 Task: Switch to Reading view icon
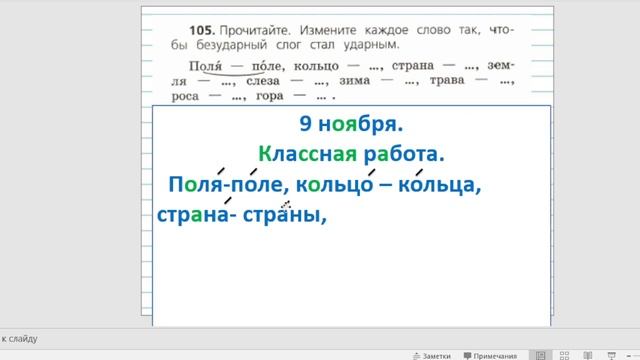coord(588,356)
